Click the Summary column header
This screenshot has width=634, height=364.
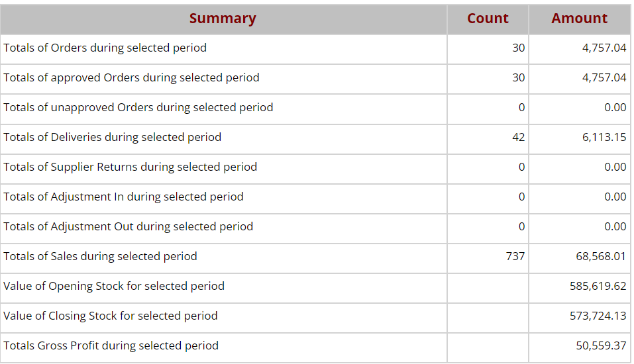tap(223, 19)
